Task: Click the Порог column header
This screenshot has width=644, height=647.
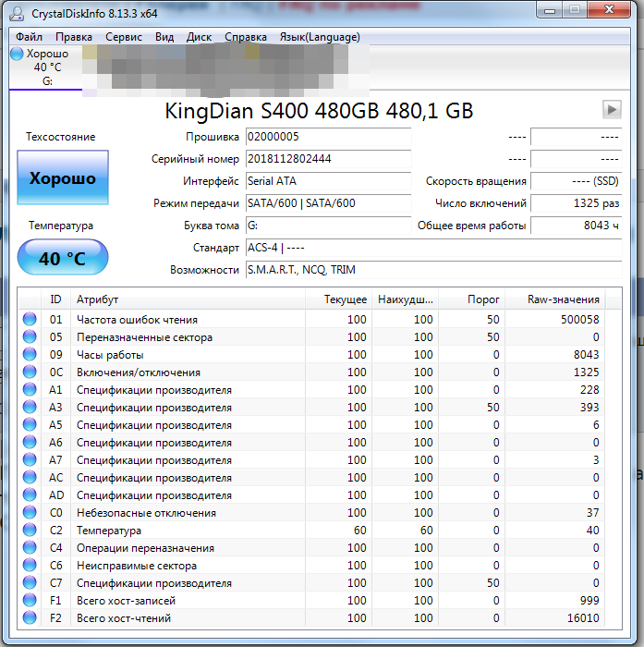Action: click(472, 299)
